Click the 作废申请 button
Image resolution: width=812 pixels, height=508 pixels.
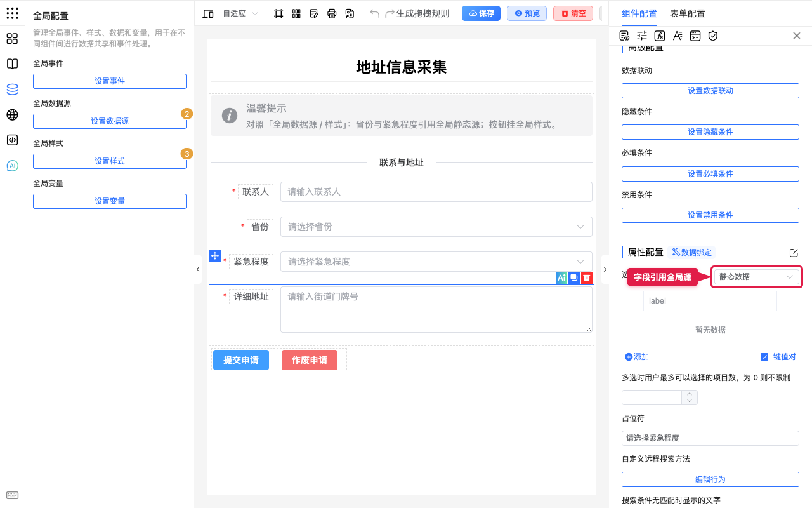click(x=310, y=360)
